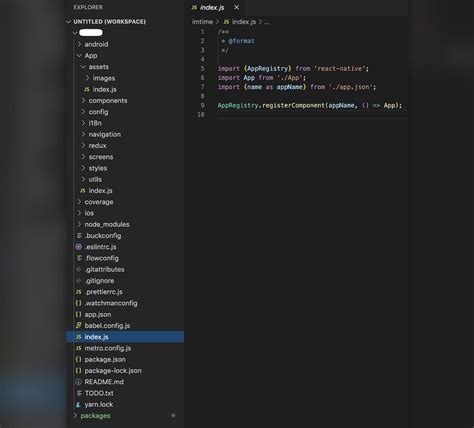The image size is (474, 428).
Task: Expand the utils folder
Action: (x=95, y=179)
